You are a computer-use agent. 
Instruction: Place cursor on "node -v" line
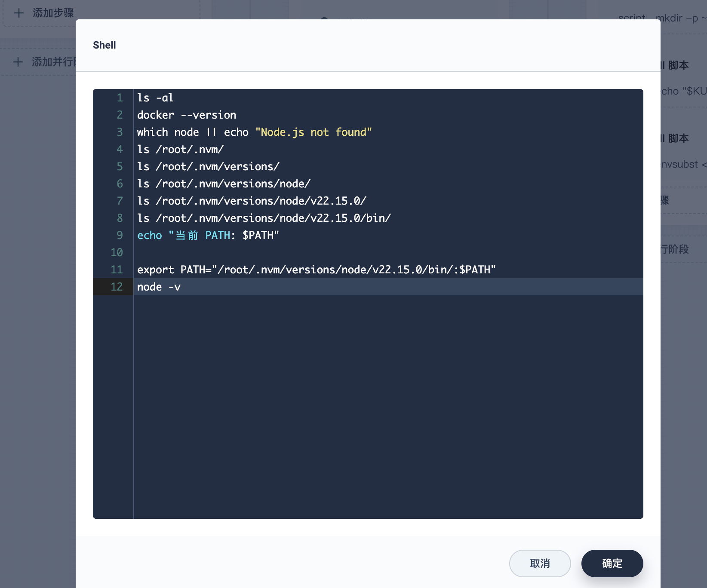pos(159,287)
